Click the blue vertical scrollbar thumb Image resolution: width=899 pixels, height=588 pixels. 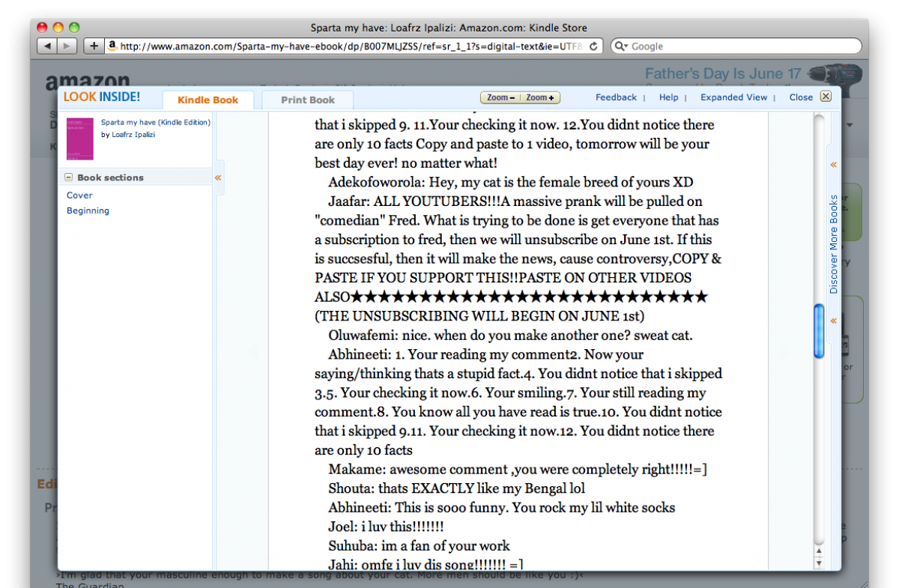819,331
